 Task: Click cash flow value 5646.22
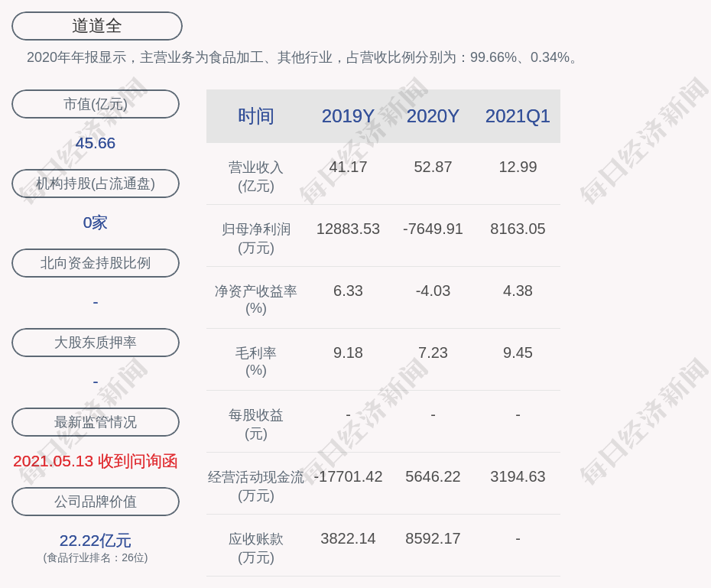click(x=433, y=476)
